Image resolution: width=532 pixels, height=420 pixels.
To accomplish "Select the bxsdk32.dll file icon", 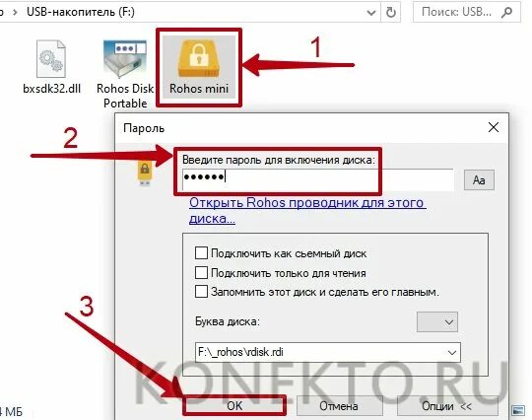I will tap(51, 67).
